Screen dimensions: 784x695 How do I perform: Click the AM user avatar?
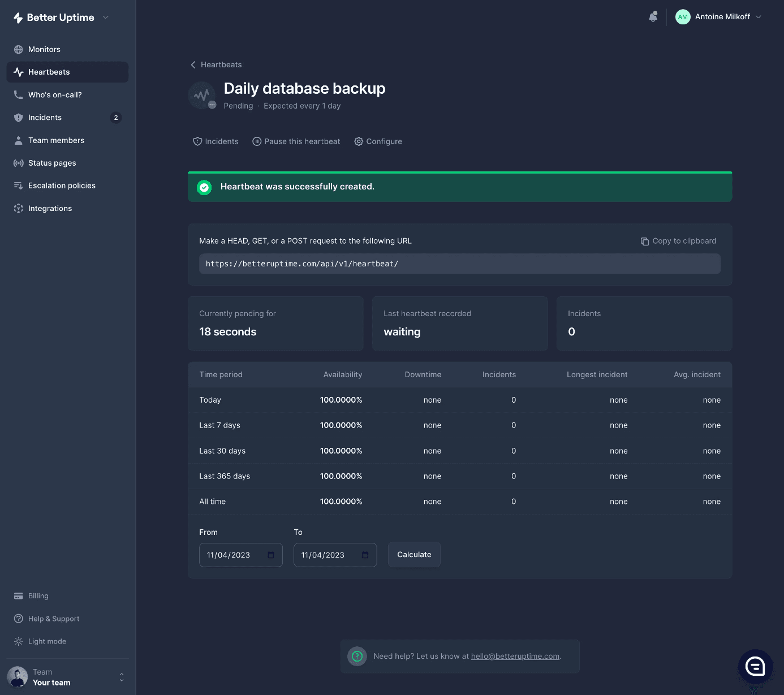(683, 17)
